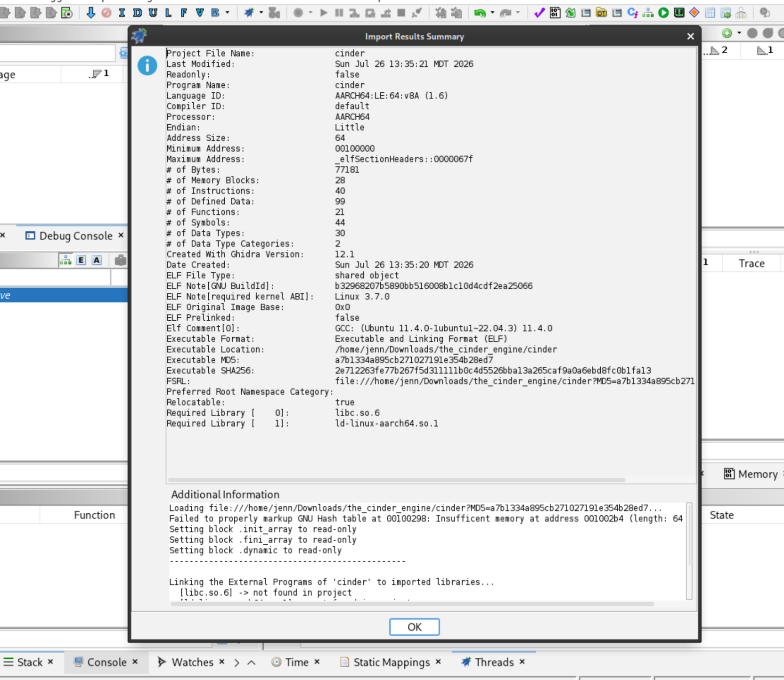The height and width of the screenshot is (680, 784).
Task: Click the Trace column header
Action: (751, 263)
